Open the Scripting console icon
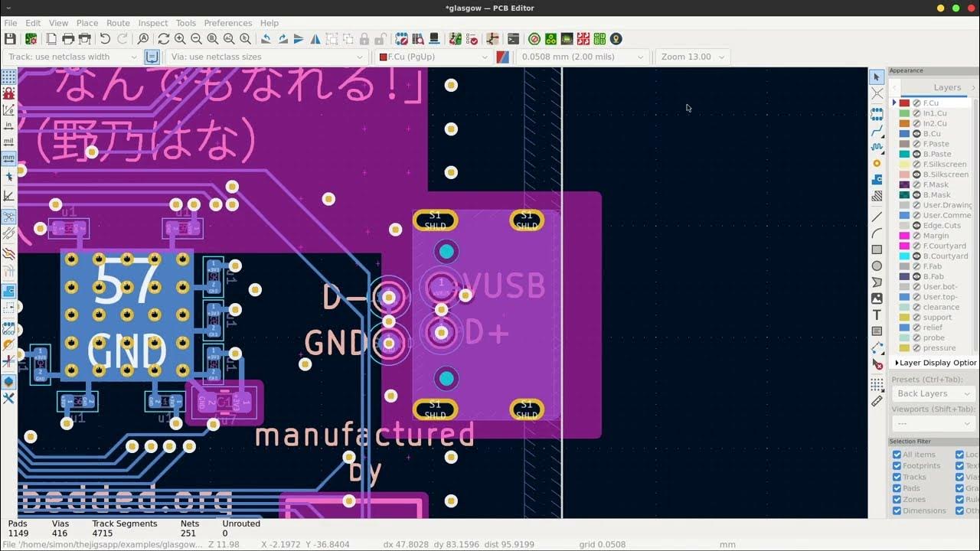 coord(513,38)
